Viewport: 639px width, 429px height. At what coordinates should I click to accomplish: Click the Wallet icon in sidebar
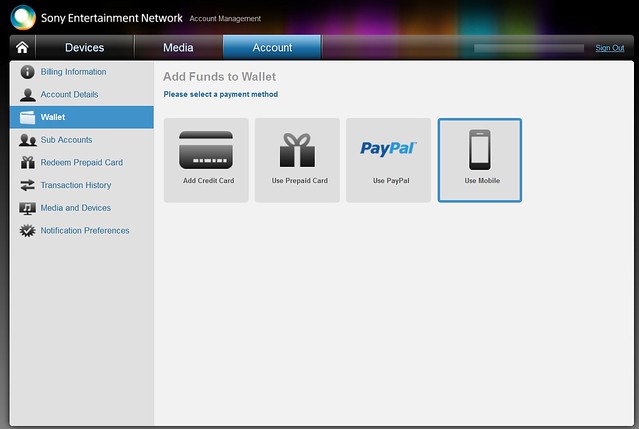pyautogui.click(x=27, y=117)
